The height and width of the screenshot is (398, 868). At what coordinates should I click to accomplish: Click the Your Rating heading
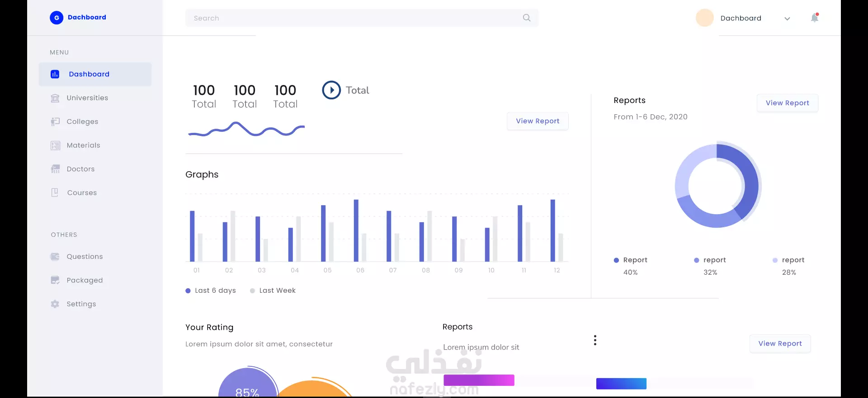209,327
